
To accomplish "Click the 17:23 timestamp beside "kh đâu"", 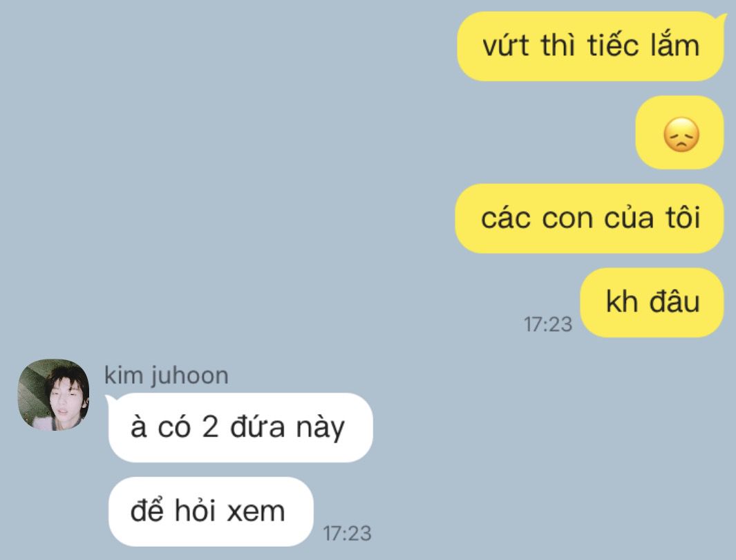I will 548,324.
